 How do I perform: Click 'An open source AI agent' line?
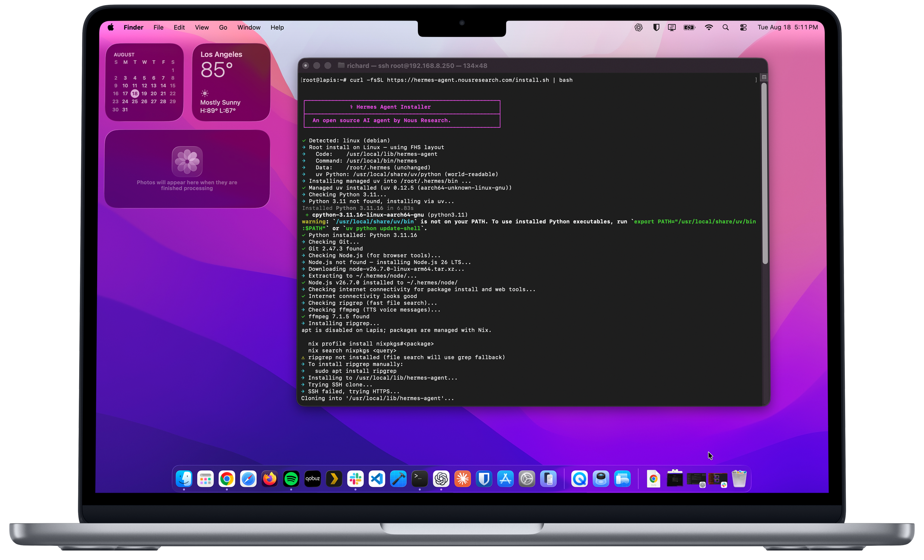[381, 120]
